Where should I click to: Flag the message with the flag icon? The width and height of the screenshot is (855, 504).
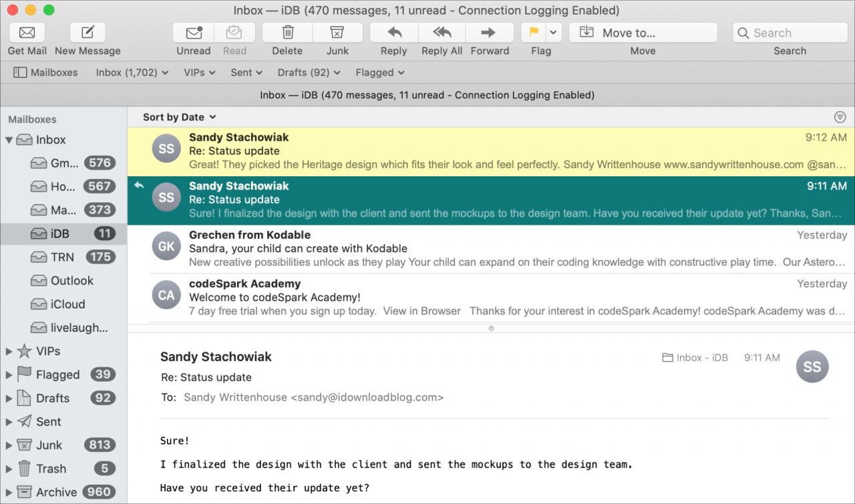click(534, 33)
